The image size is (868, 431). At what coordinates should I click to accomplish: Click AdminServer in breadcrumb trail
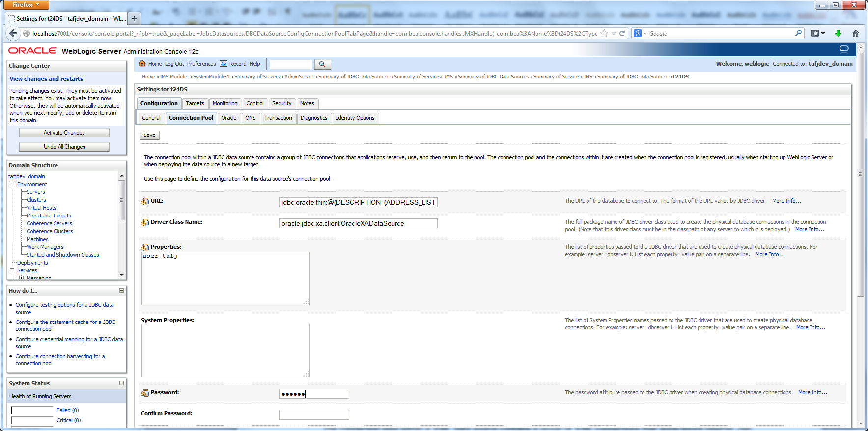coord(299,77)
